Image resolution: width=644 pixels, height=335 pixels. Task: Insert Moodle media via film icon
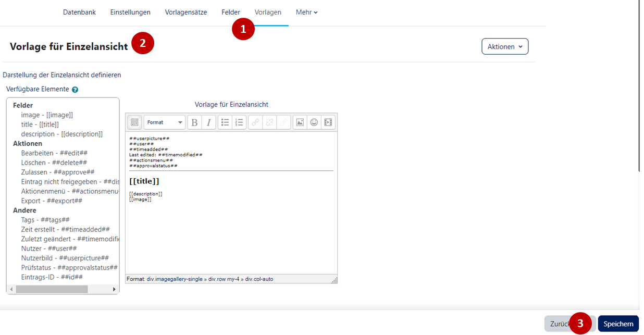click(328, 122)
